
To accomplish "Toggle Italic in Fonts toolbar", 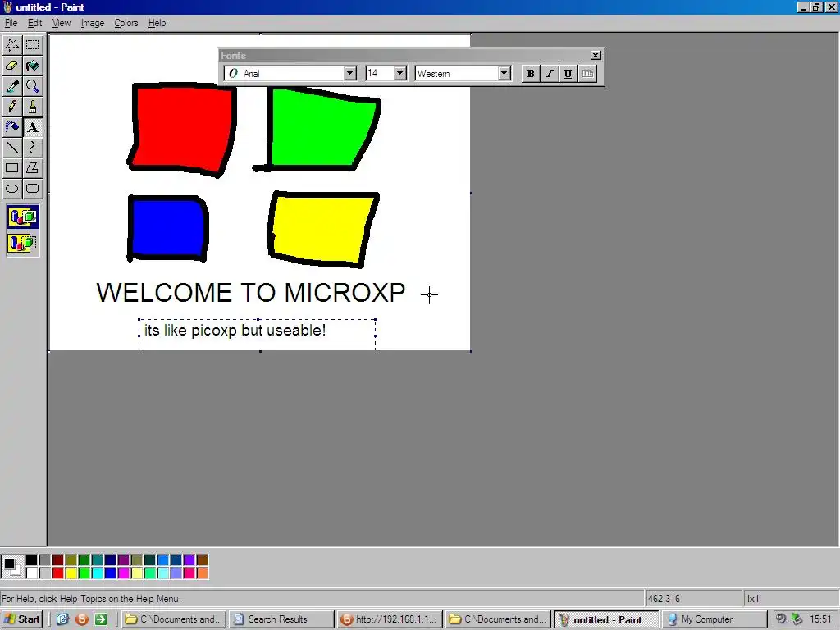I will click(x=549, y=73).
